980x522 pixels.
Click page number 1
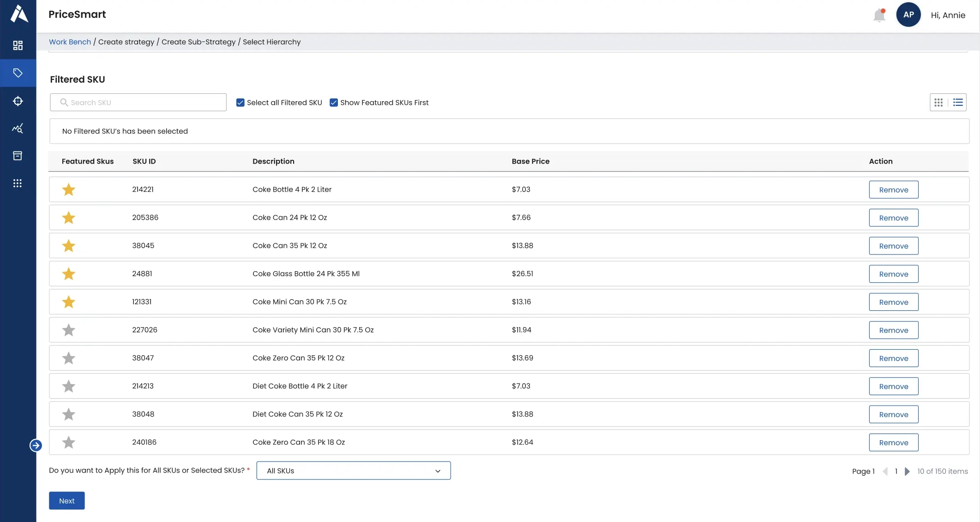[x=896, y=471]
